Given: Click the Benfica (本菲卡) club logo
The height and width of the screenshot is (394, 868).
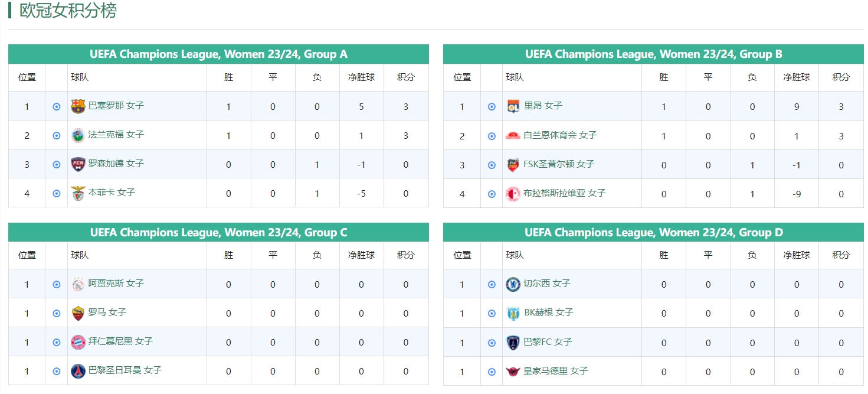Looking at the screenshot, I should [x=78, y=193].
